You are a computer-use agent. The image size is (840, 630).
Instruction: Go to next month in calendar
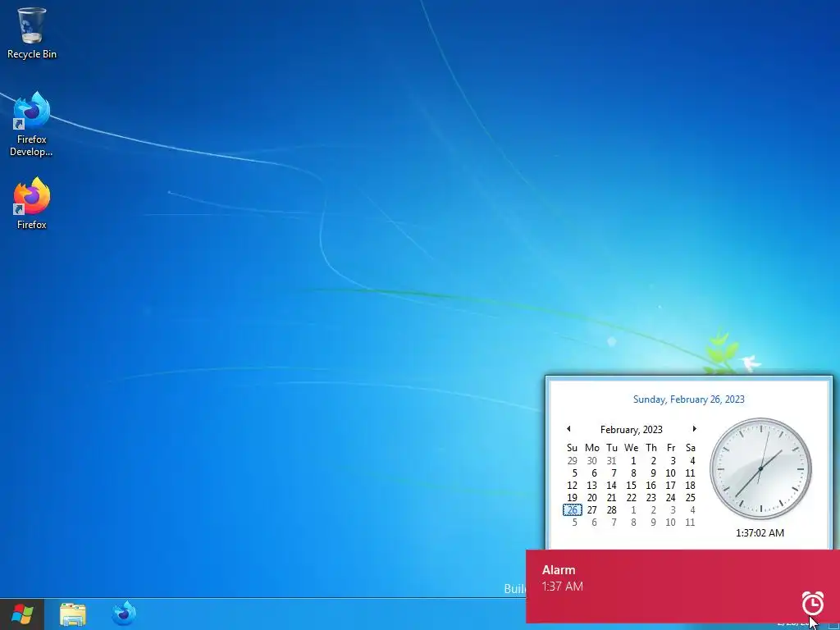point(694,428)
